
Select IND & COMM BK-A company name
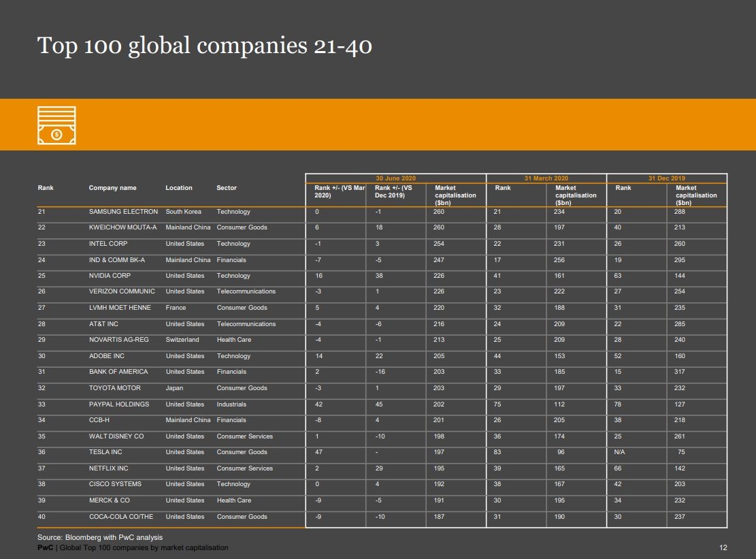pos(116,260)
